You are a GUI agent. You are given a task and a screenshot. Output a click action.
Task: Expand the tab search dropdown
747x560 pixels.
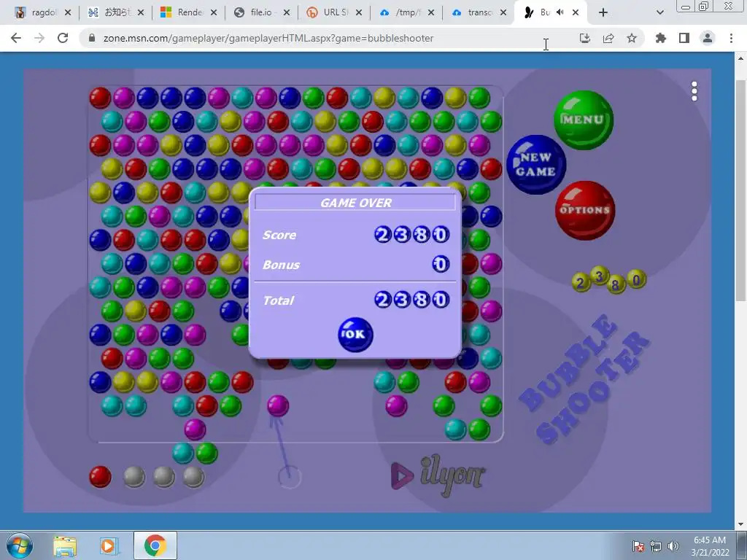pos(659,13)
